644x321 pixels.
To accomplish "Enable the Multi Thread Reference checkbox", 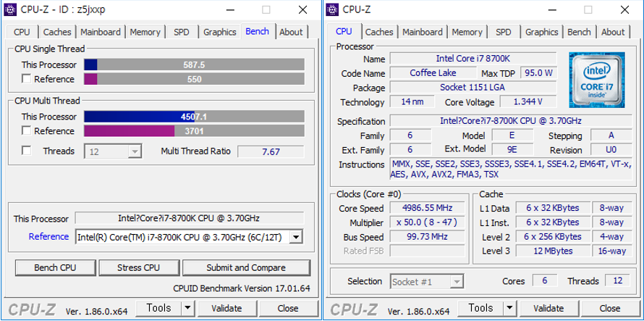I will point(26,130).
